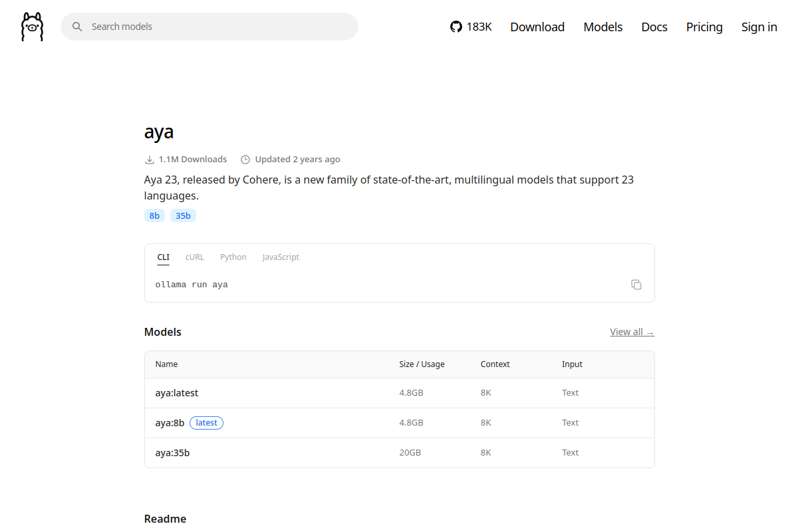Image resolution: width=798 pixels, height=532 pixels.
Task: Go to the Download page
Action: pyautogui.click(x=537, y=27)
